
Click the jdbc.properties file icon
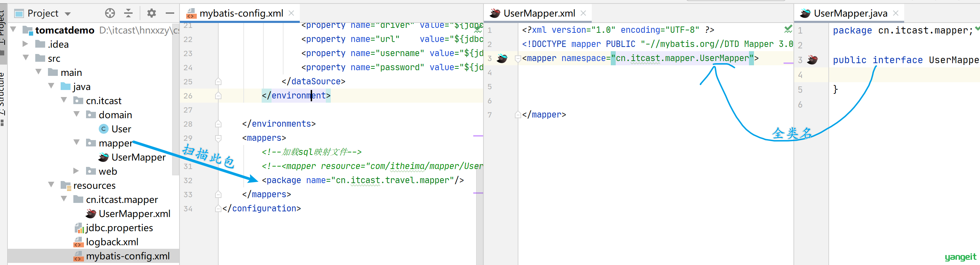click(x=78, y=228)
